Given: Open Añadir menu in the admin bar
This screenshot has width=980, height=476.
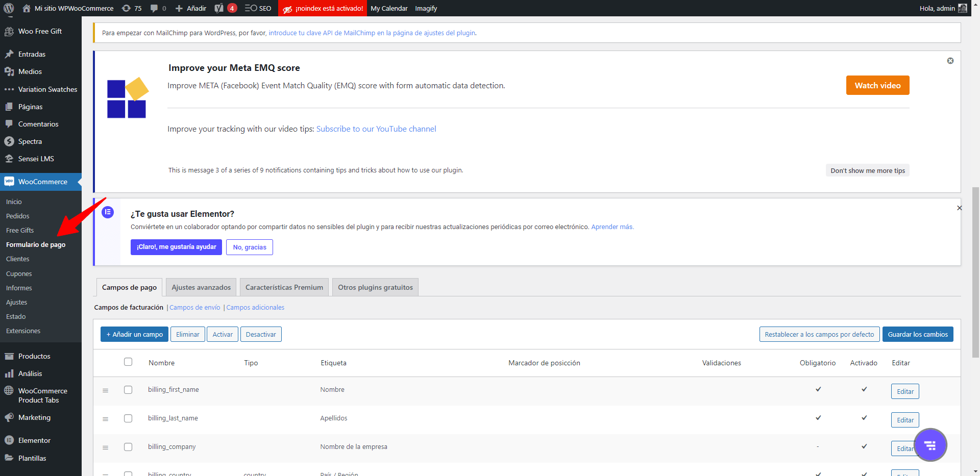Looking at the screenshot, I should click(191, 8).
